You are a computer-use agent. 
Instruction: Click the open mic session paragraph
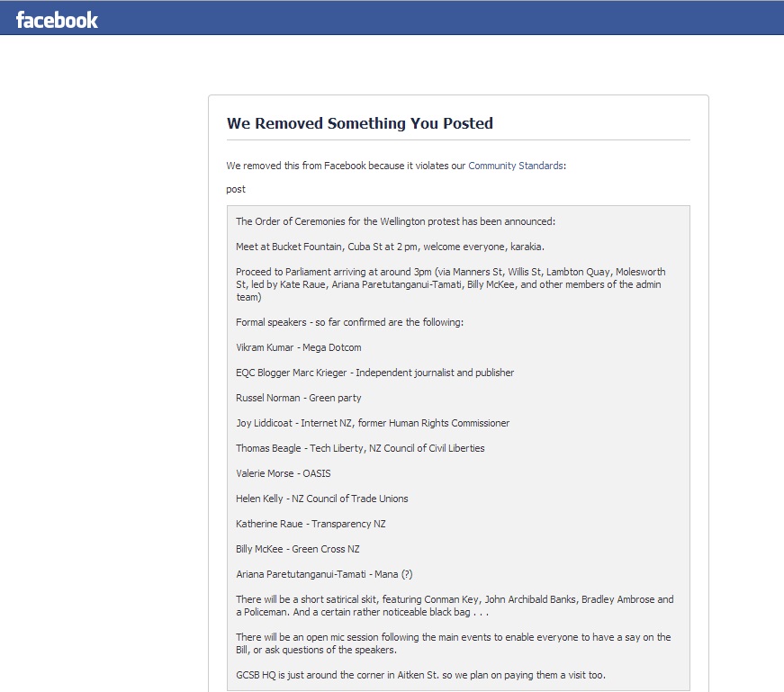pyautogui.click(x=454, y=643)
